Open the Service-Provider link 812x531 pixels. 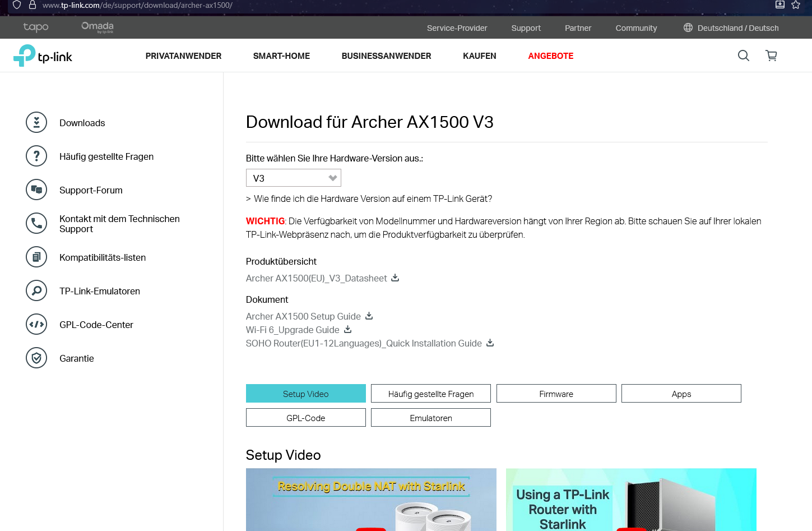(x=457, y=28)
